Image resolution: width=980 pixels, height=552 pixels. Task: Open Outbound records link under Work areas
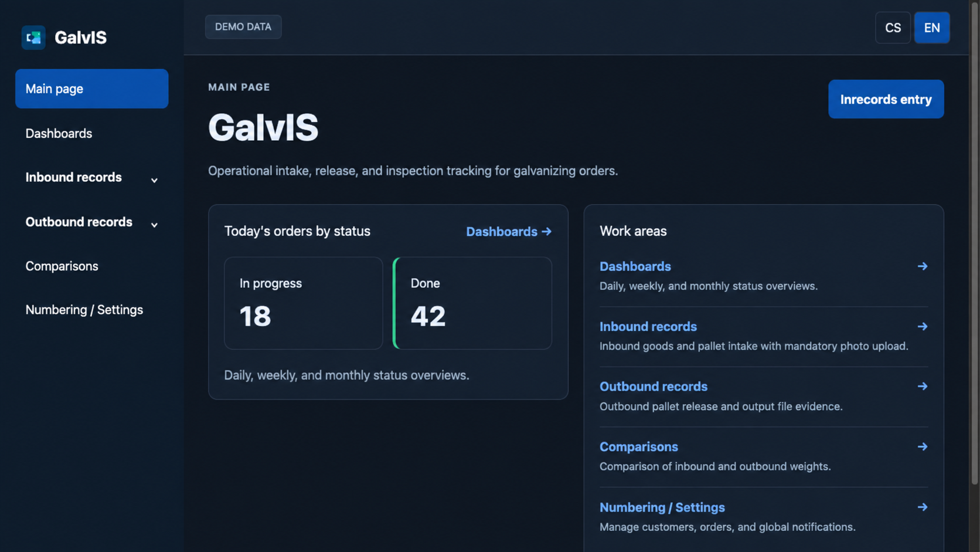[653, 387]
